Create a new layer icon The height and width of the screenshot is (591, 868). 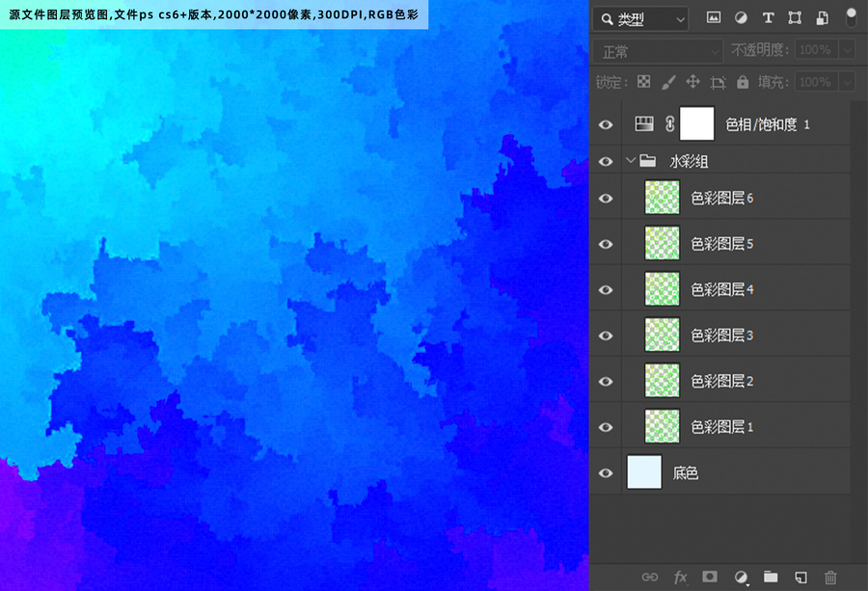[x=800, y=578]
